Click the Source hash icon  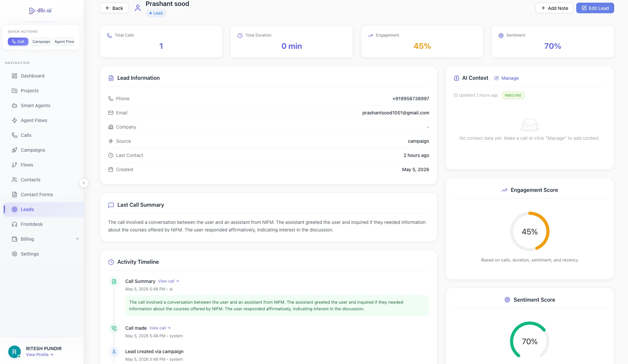111,141
